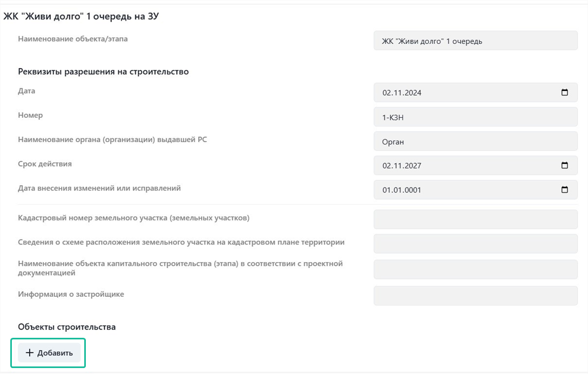Click Наименование органа выдавшей РС label
This screenshot has height=374, width=588.
pyautogui.click(x=112, y=139)
